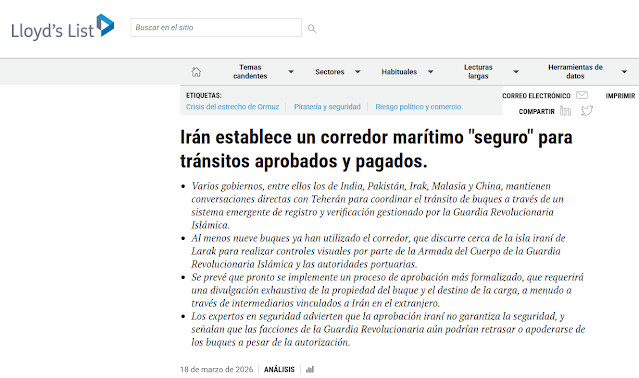The height and width of the screenshot is (378, 639).
Task: Click the bullet starting 'Se prevé que pronto'
Action: [387, 290]
